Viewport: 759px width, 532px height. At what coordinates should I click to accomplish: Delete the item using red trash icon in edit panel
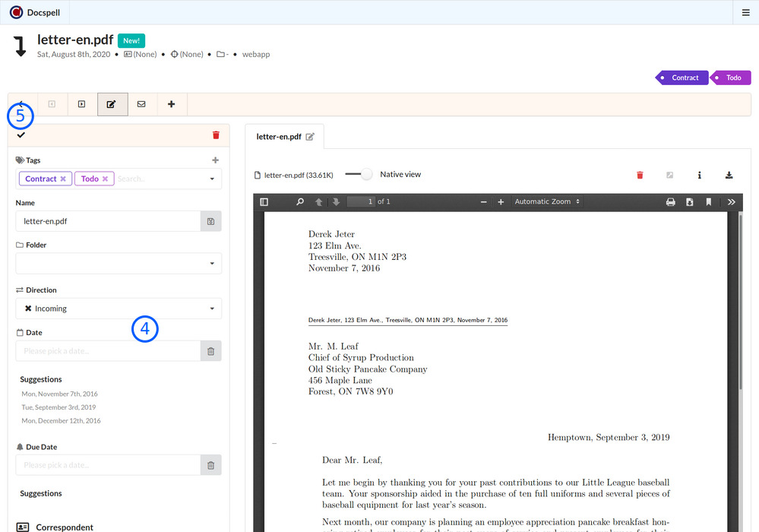coord(216,135)
